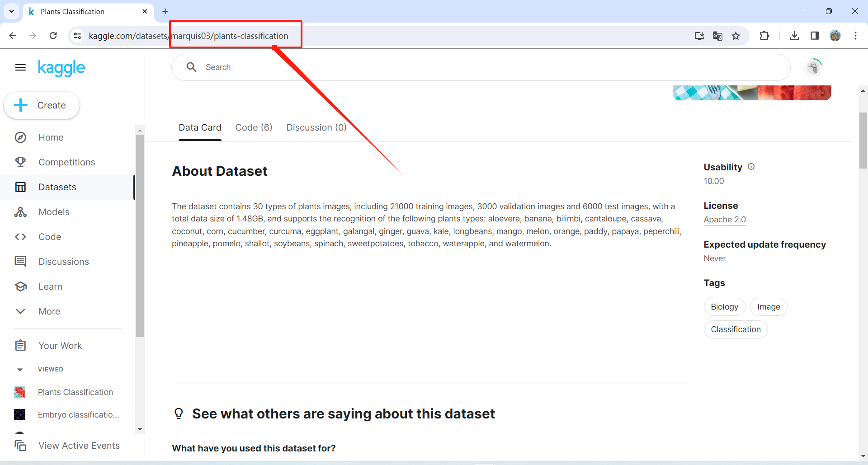Open Home in the sidebar
The width and height of the screenshot is (868, 465).
(51, 137)
